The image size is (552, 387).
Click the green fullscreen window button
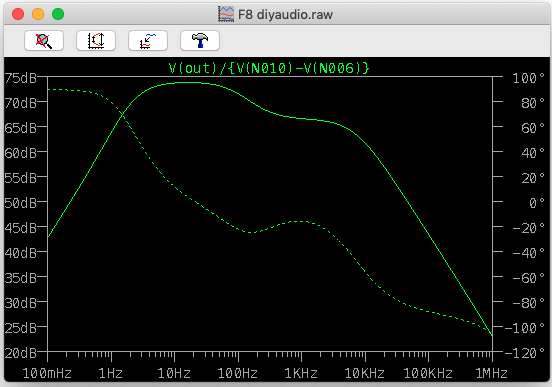[x=58, y=14]
